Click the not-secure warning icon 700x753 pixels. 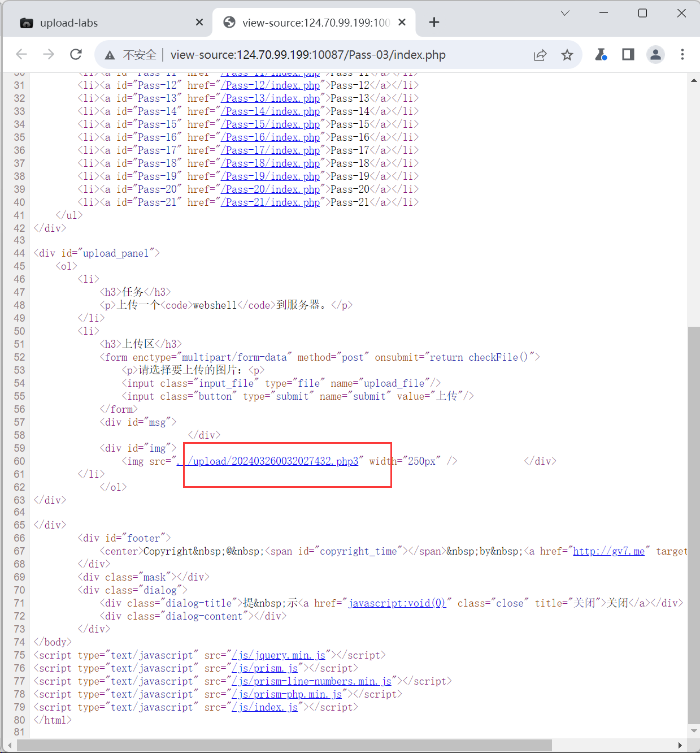110,55
